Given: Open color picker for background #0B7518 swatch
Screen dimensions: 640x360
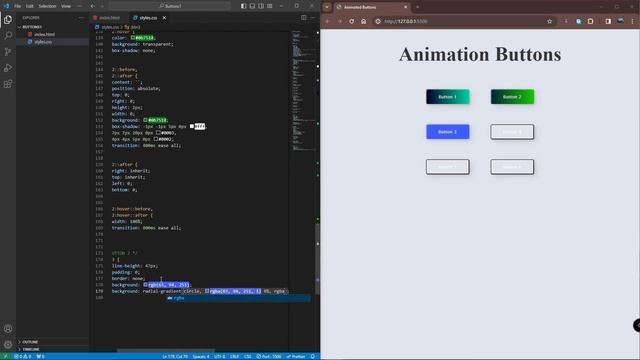Looking at the screenshot, I should tap(145, 120).
